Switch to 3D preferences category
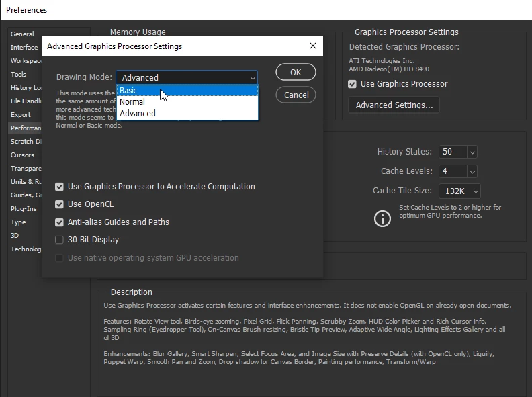 (15, 236)
